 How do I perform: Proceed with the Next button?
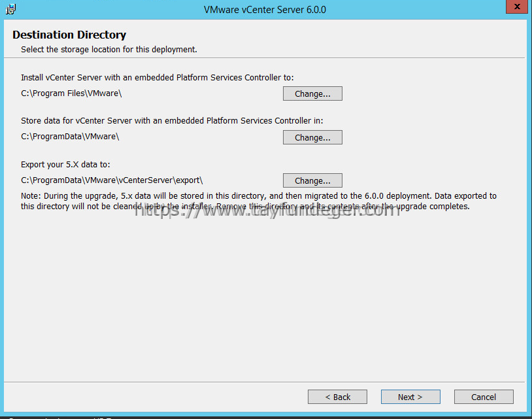tap(410, 397)
